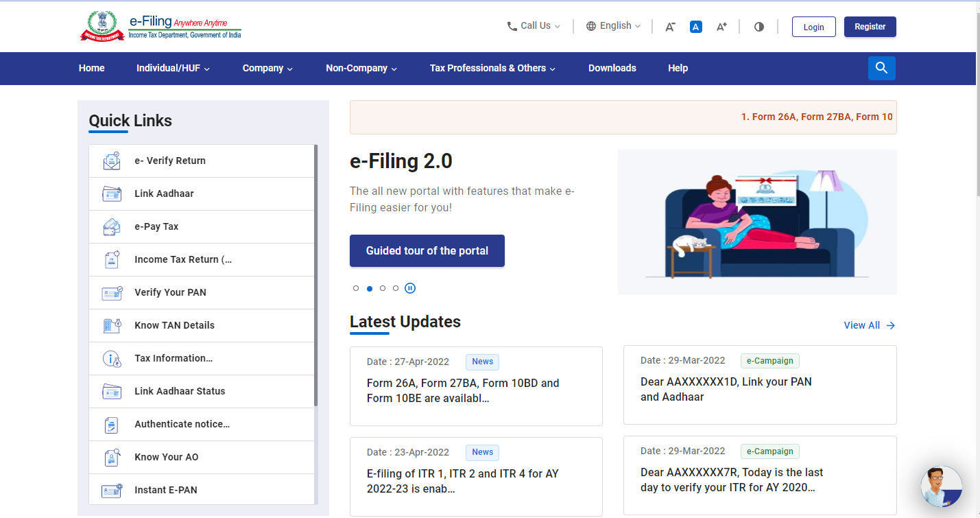
Task: Open the Help menu item
Action: tap(678, 68)
